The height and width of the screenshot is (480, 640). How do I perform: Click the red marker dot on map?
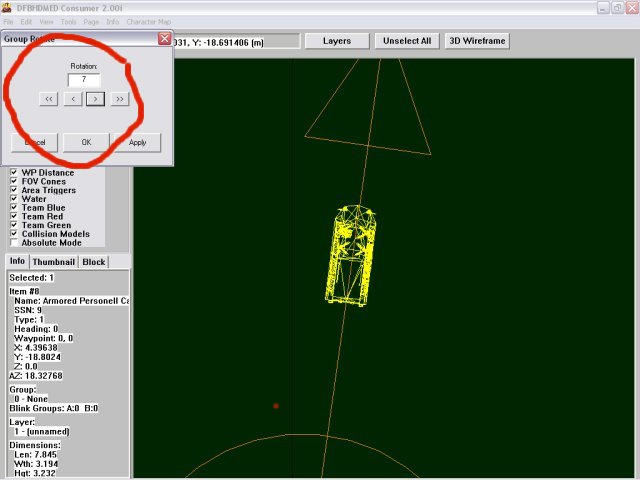pos(276,406)
